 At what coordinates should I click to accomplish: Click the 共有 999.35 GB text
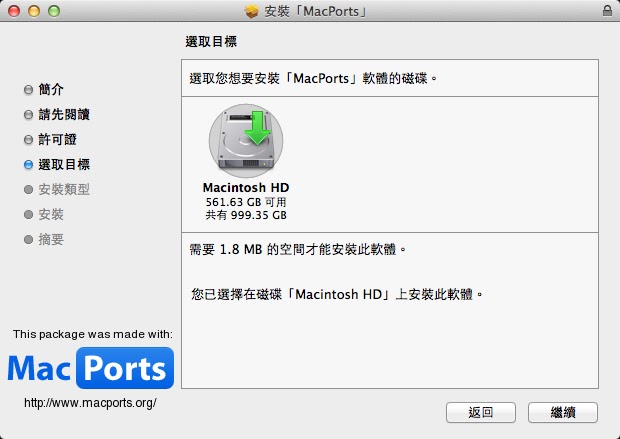point(246,215)
